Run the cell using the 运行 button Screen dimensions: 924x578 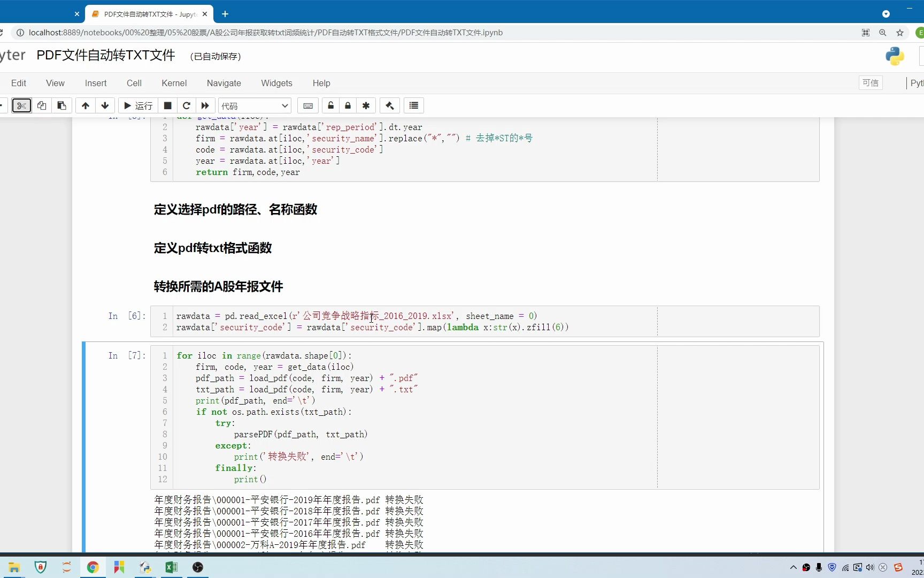137,105
